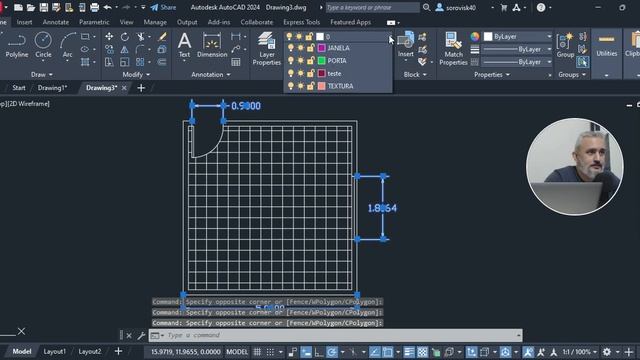
Task: Click the Save icon in quick access toolbar
Action: (43, 7)
